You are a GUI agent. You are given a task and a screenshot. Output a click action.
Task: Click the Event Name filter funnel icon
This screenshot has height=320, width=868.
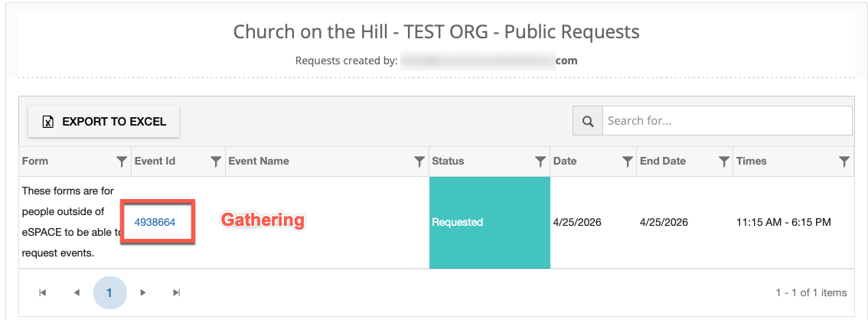coord(419,162)
